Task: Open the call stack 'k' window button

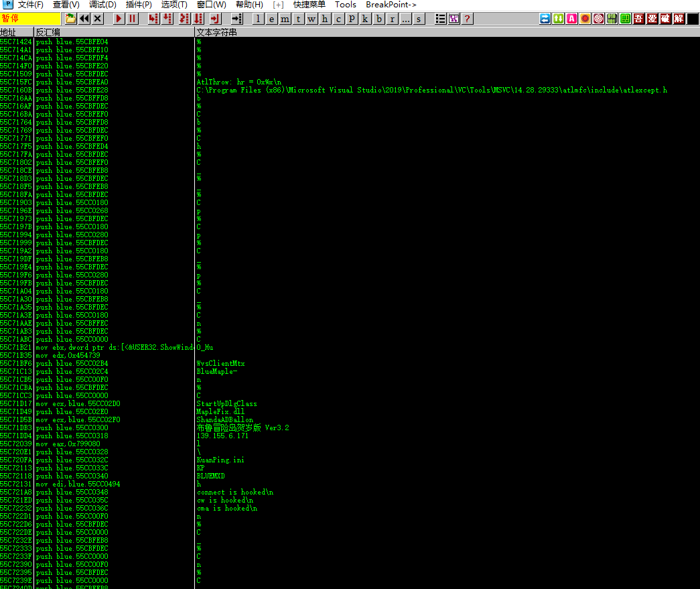Action: [365, 19]
